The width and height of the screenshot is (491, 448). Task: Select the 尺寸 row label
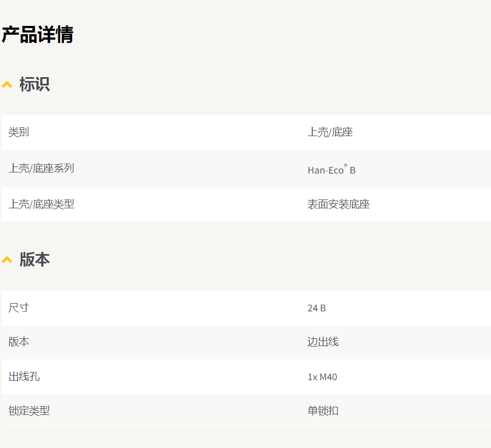(19, 307)
